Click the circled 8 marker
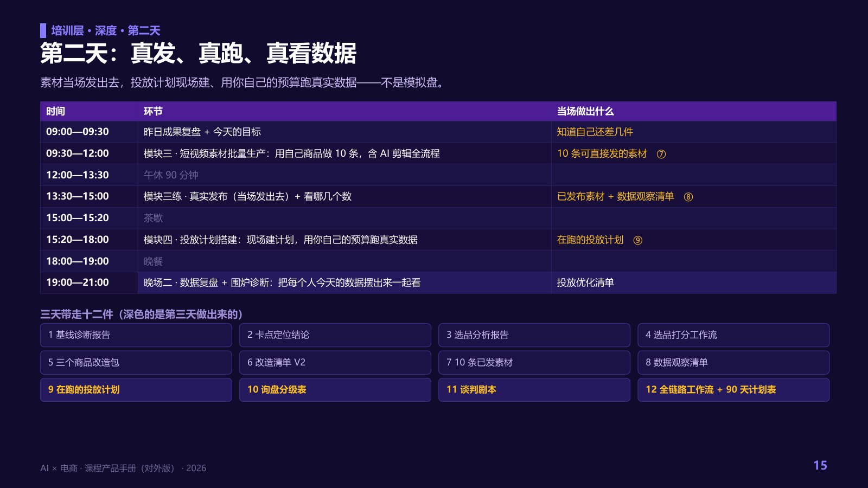This screenshot has height=488, width=868. point(688,197)
